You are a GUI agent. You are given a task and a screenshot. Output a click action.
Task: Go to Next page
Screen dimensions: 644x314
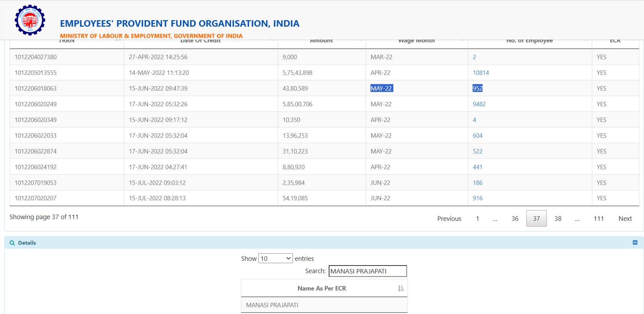pyautogui.click(x=625, y=219)
